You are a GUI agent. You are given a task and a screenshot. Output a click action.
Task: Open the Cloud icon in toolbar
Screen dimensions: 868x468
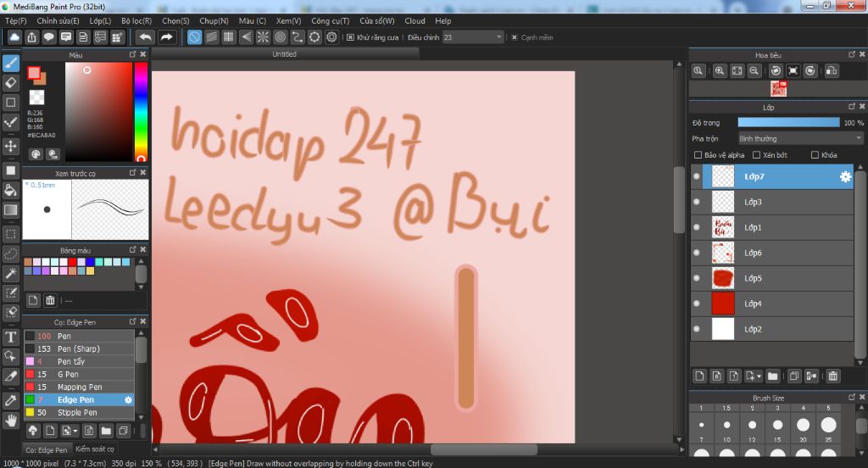14,37
